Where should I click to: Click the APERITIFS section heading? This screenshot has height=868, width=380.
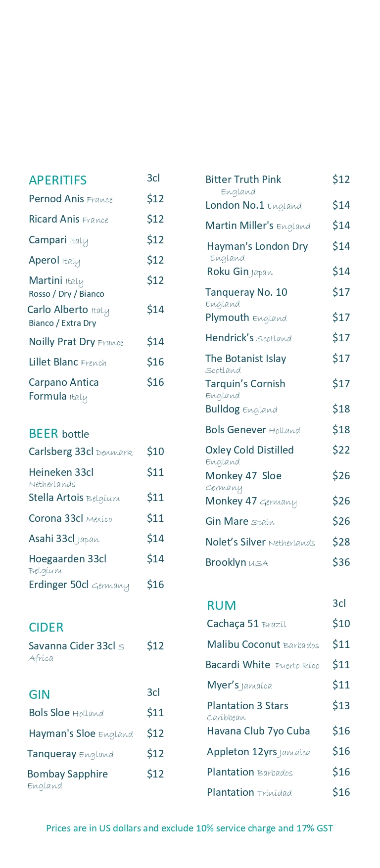click(57, 180)
